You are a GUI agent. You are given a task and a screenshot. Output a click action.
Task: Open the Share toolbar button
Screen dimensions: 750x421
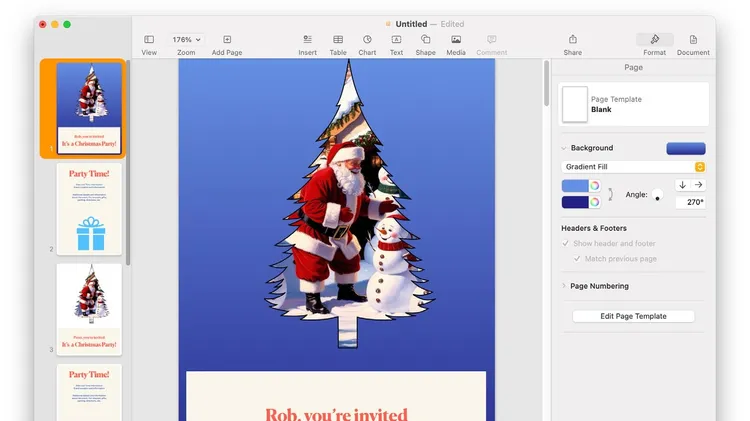[573, 39]
